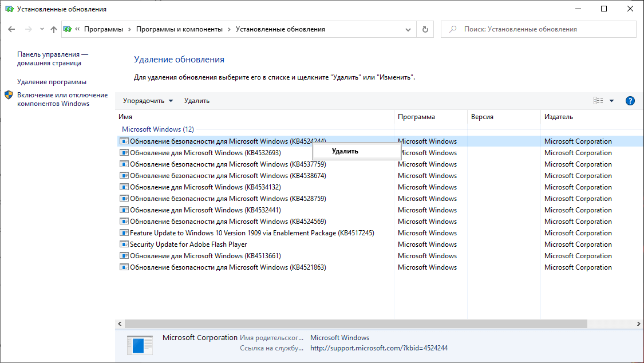
Task: Click the Up one level arrow
Action: pyautogui.click(x=54, y=29)
